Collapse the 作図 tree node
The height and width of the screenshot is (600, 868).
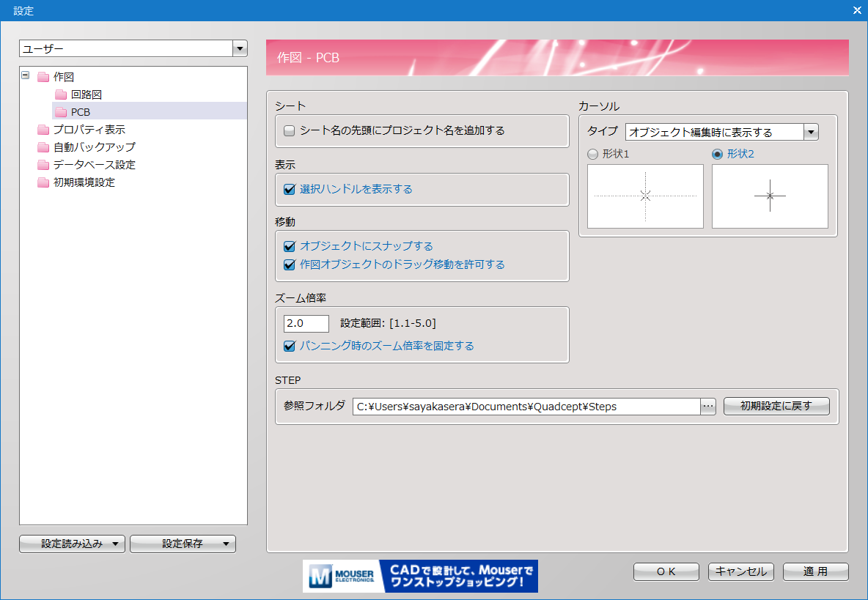pos(26,75)
